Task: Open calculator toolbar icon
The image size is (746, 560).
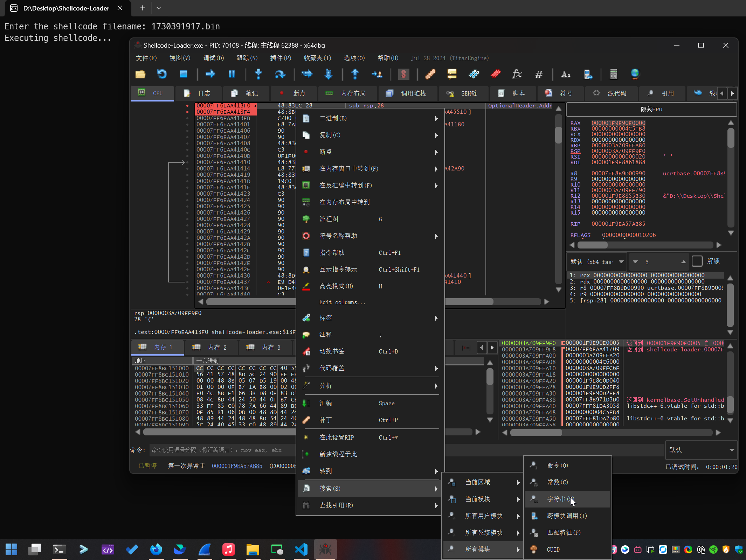Action: tap(613, 74)
